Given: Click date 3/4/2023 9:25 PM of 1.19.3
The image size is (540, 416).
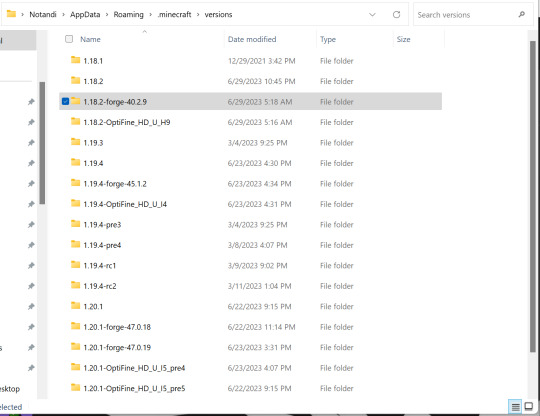Looking at the screenshot, I should pos(257,143).
